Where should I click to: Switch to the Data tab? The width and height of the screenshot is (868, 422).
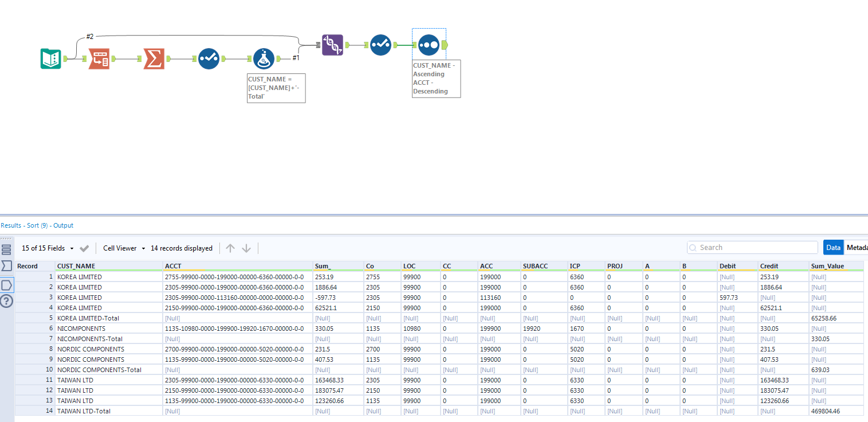coord(833,248)
